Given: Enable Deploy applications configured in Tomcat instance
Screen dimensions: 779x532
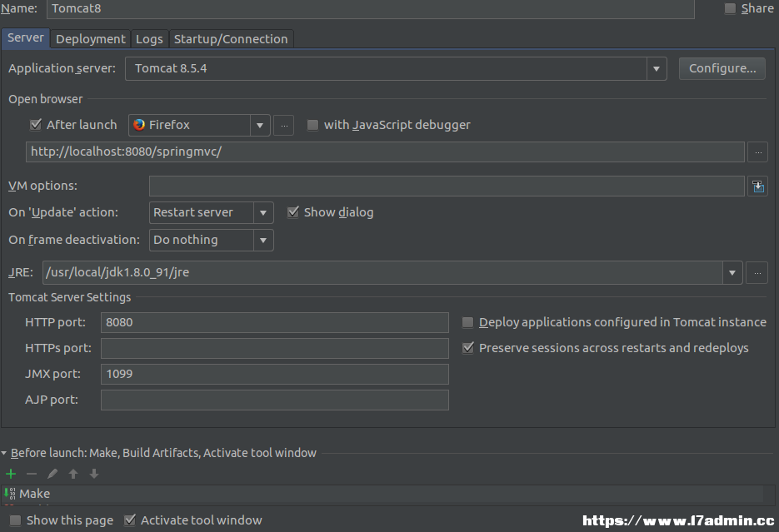Looking at the screenshot, I should pyautogui.click(x=467, y=322).
